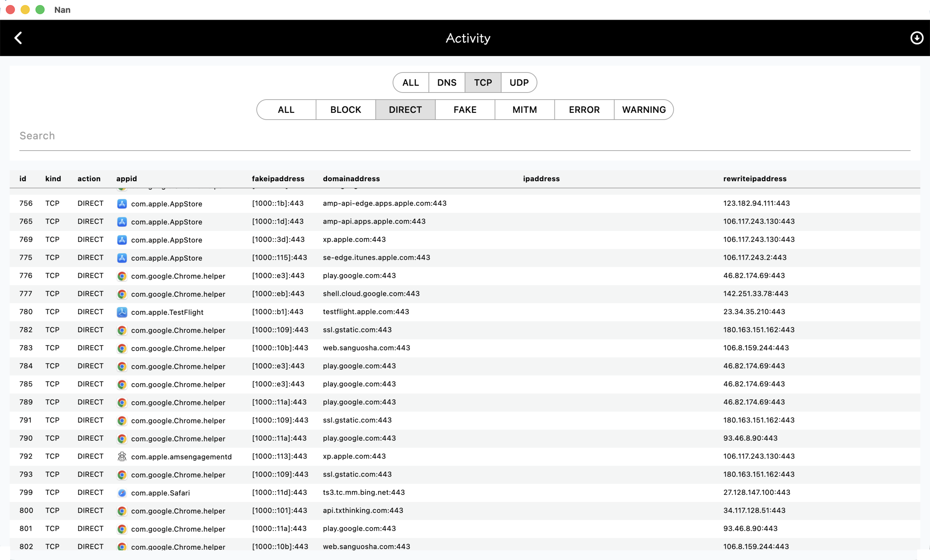
Task: Click Chrome icon in row 776
Action: click(x=122, y=276)
